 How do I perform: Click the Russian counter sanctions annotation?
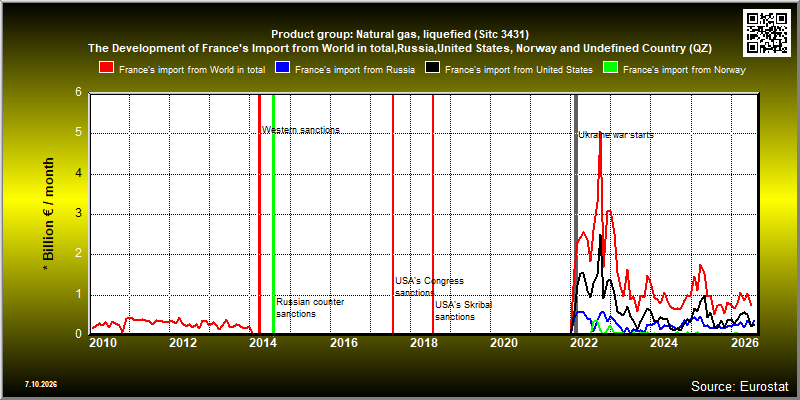(310, 308)
